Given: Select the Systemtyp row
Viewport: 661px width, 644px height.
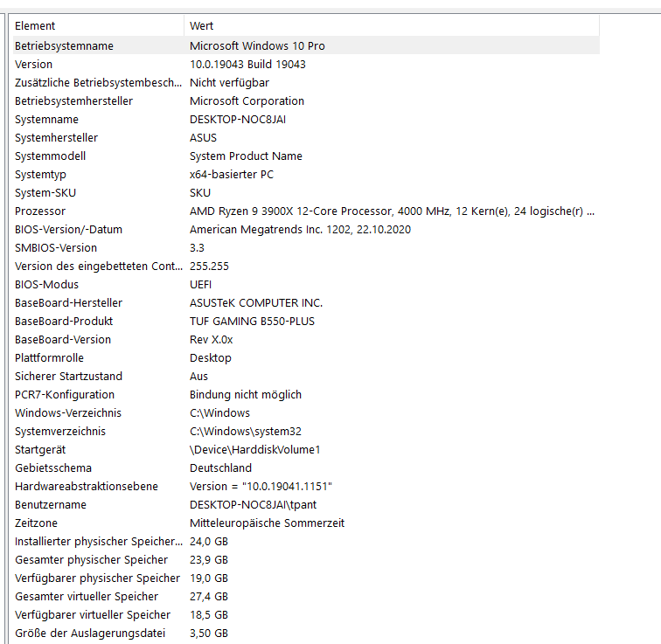Looking at the screenshot, I should point(306,175).
